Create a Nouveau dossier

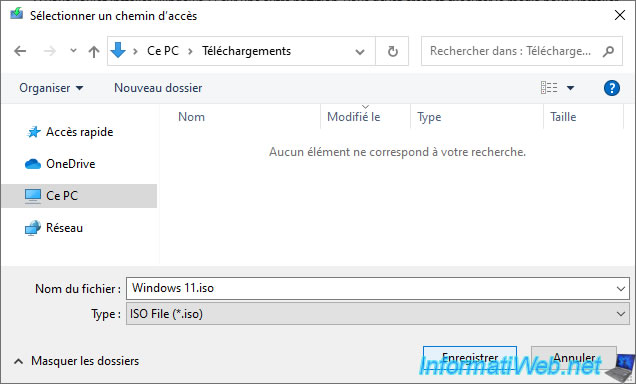[158, 88]
